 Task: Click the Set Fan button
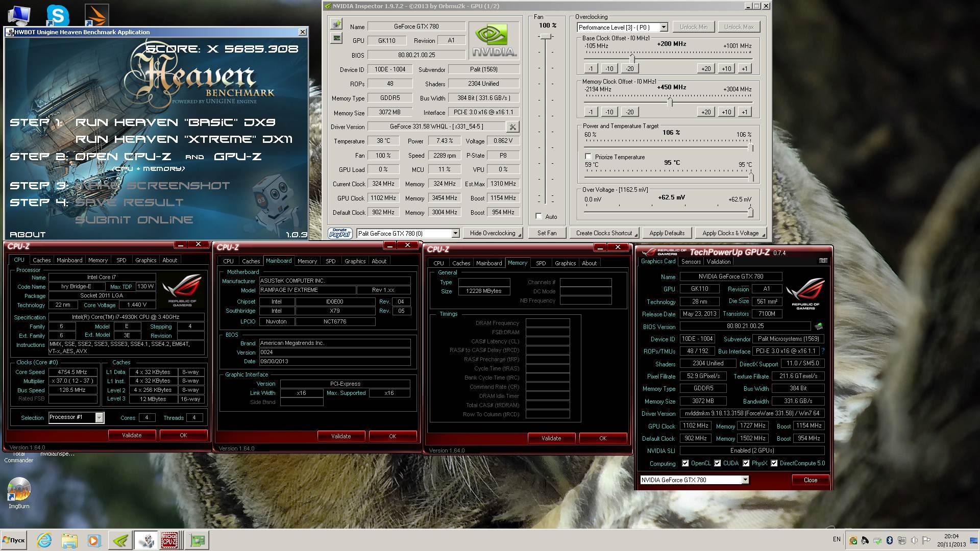[x=547, y=233]
